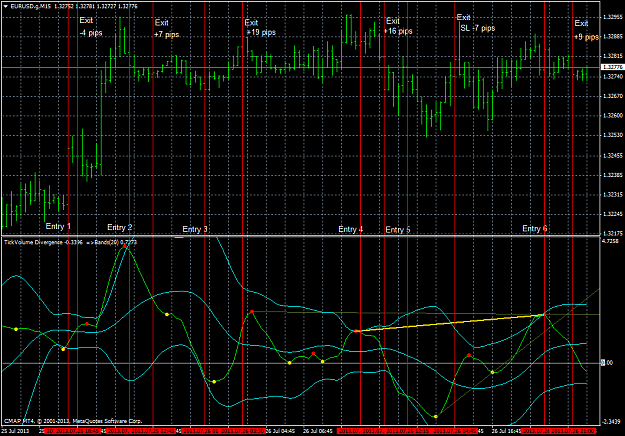Click the '26 Jul 04:45' time axis label
This screenshot has height=436, width=625.
click(281, 431)
